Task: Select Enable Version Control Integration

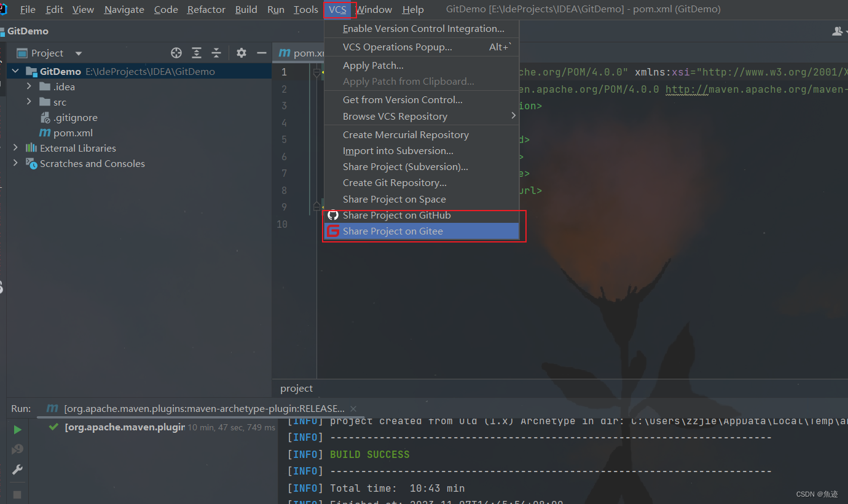Action: point(422,29)
